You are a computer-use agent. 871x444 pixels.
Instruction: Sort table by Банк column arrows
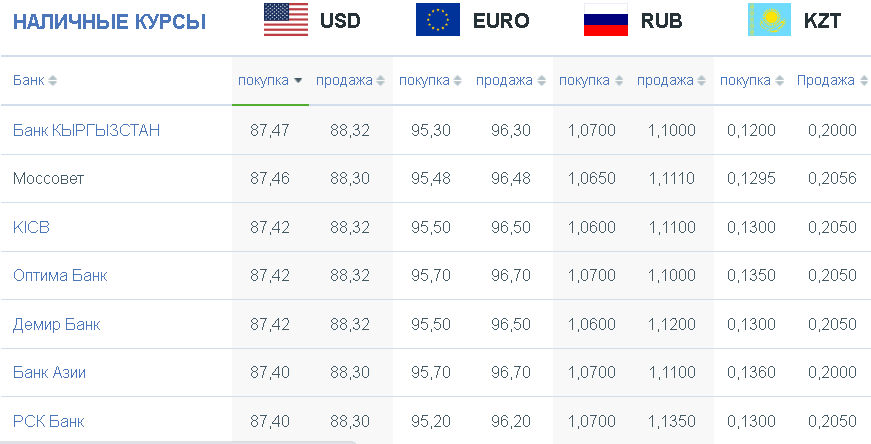click(52, 81)
